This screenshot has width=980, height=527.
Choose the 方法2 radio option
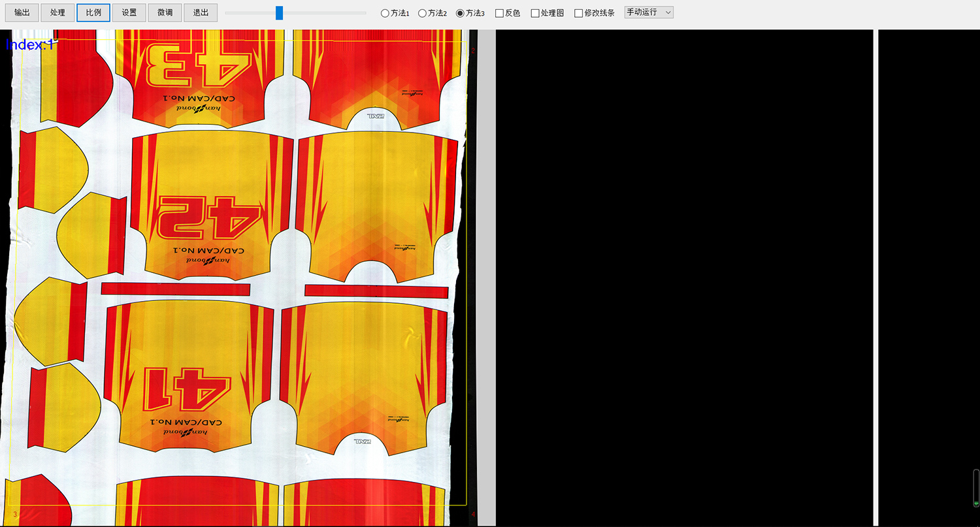point(423,13)
